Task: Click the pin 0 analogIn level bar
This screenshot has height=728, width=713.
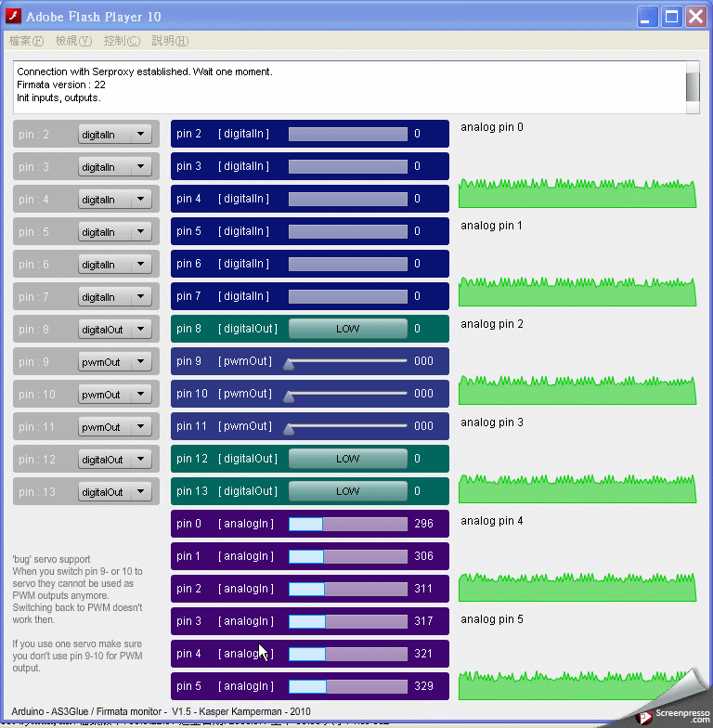Action: 347,524
